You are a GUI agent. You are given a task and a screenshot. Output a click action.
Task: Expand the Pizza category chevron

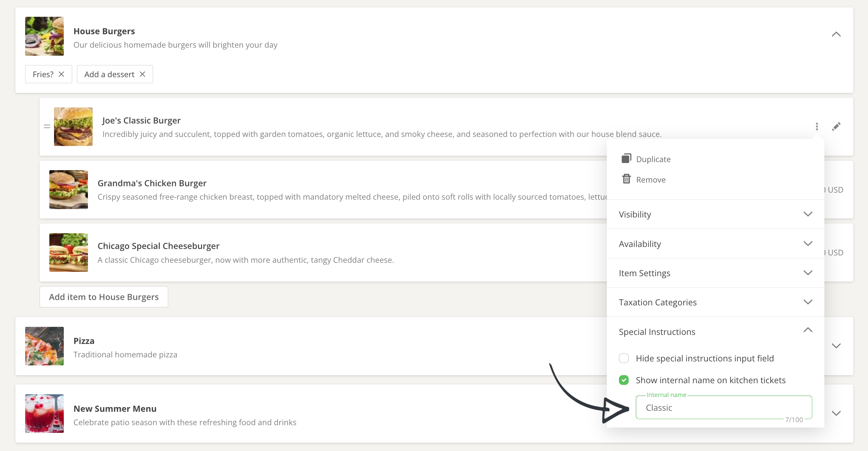point(836,346)
